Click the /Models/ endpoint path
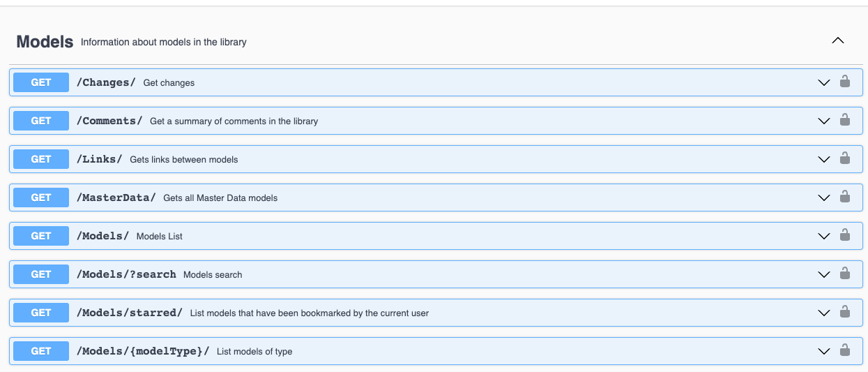Screen dimensions: 868x372 coord(102,236)
